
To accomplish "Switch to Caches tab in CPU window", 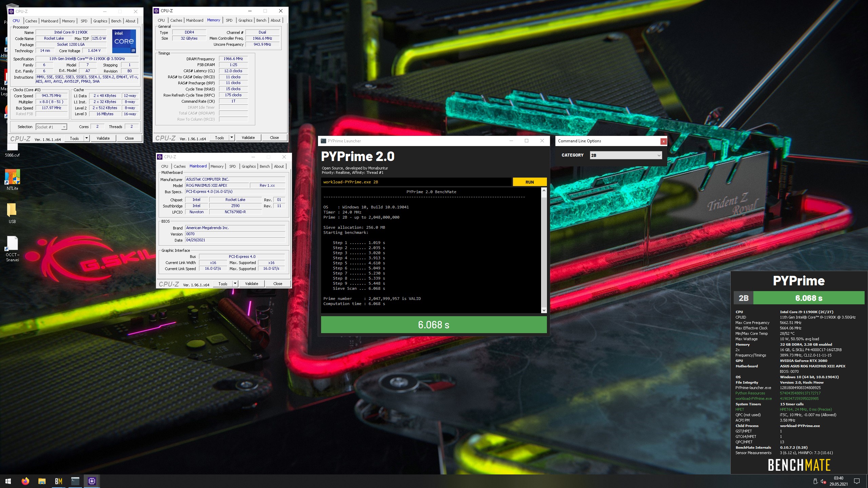I will (31, 21).
